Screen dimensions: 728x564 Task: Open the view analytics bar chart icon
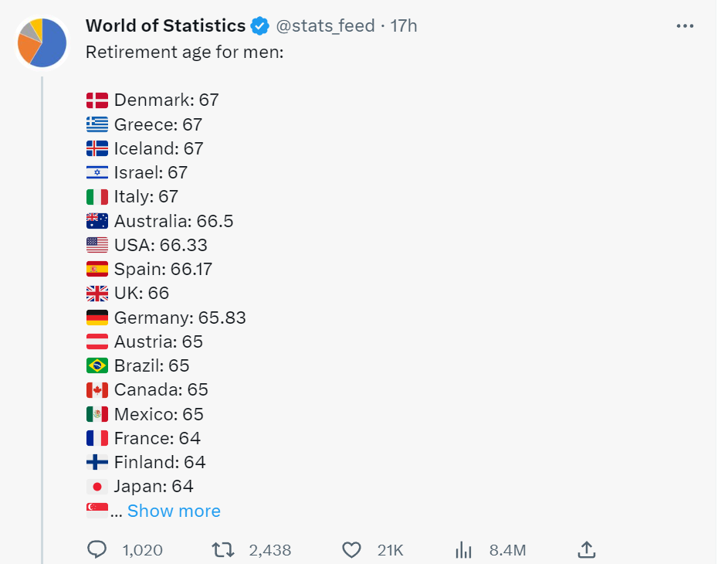click(x=463, y=549)
